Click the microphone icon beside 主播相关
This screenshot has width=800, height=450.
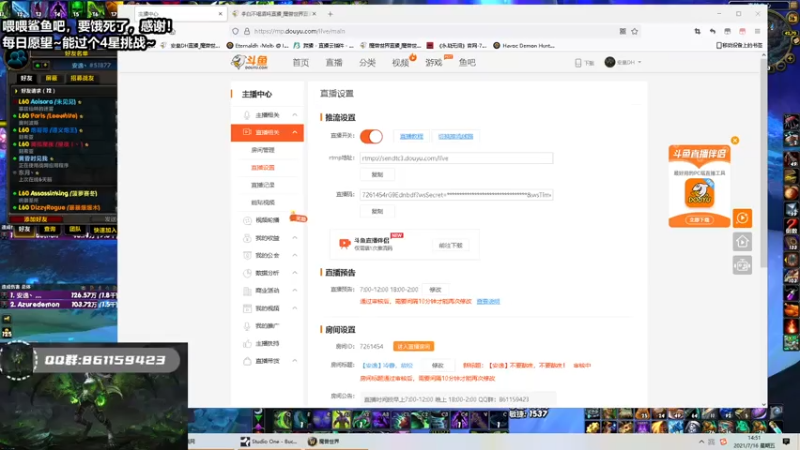[x=247, y=115]
